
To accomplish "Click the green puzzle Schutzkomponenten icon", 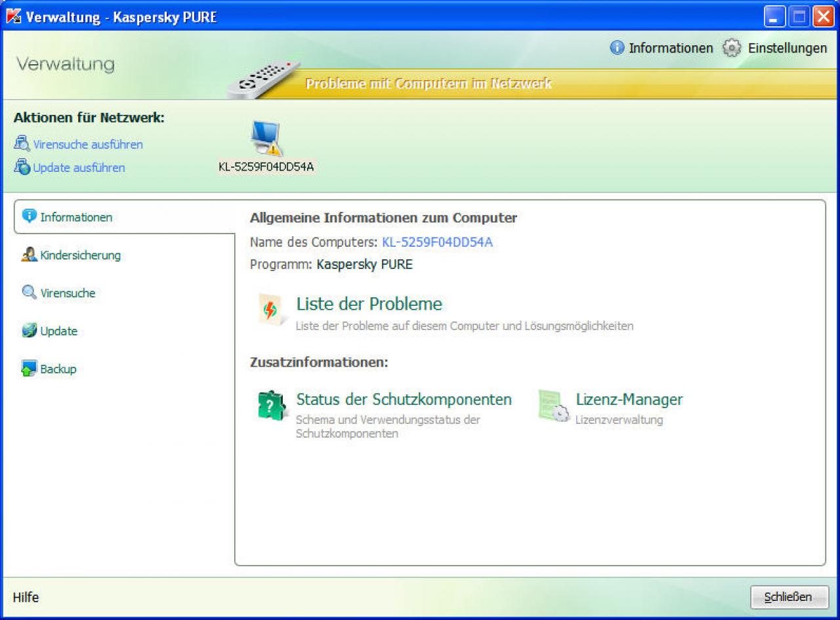I will tap(272, 405).
